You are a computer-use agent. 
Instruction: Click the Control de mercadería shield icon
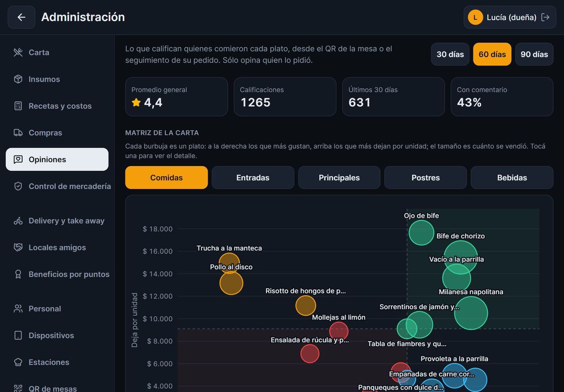click(18, 186)
